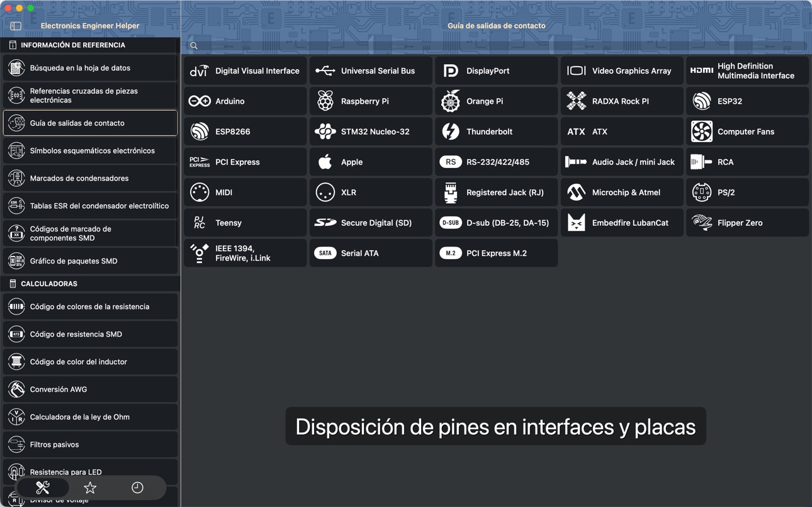Select Gráfico de paquetes SMD
The image size is (812, 507).
pyautogui.click(x=91, y=261)
